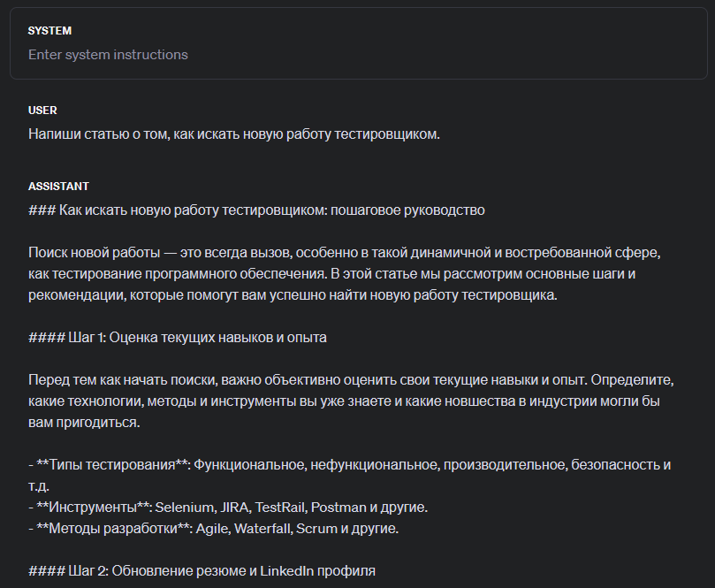This screenshot has width=715, height=588.
Task: Click the line 'вам пригодиться.'
Action: [82, 423]
